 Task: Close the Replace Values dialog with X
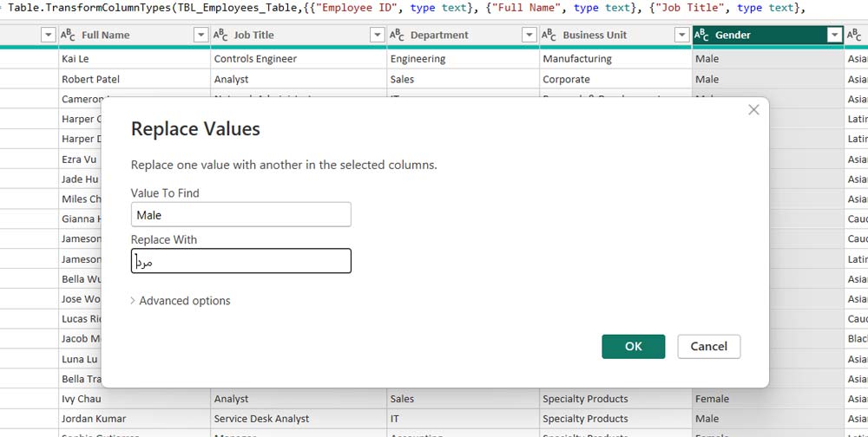[753, 109]
